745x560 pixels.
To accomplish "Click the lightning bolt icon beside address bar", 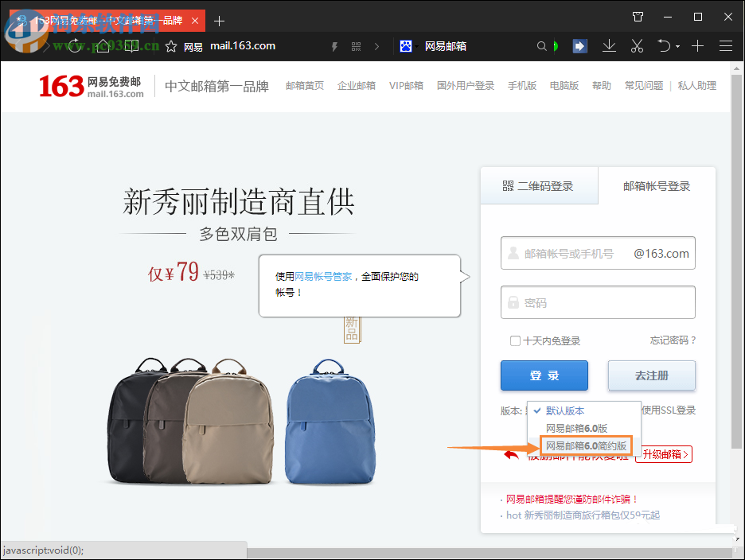I will [334, 46].
